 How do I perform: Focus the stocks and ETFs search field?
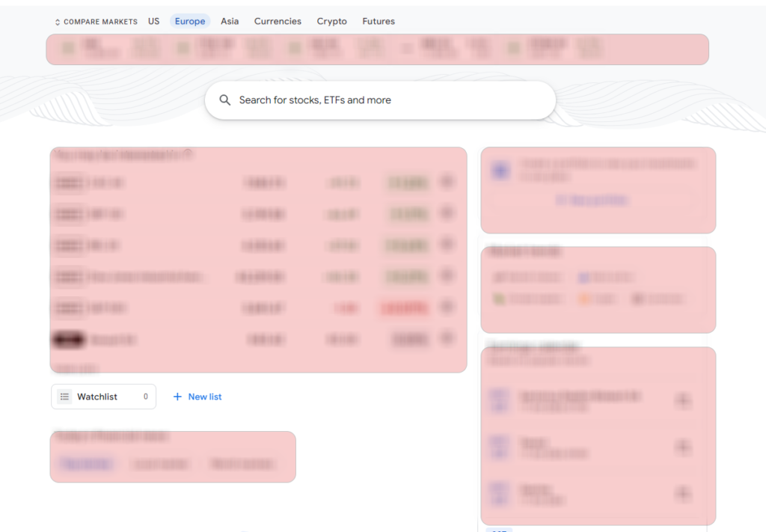tap(389, 100)
